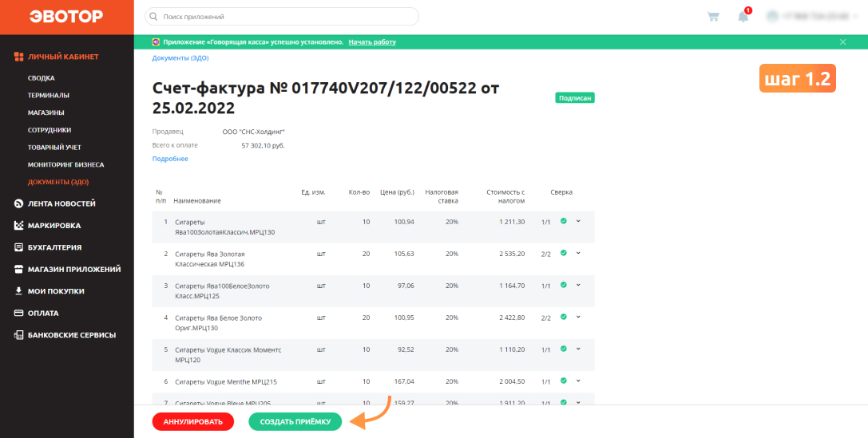Open Магазин приложений section
This screenshot has height=438, width=868.
68,270
